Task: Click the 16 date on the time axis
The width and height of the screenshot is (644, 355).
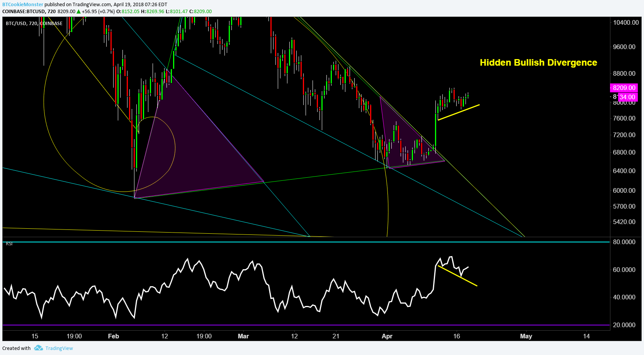Action: 457,336
